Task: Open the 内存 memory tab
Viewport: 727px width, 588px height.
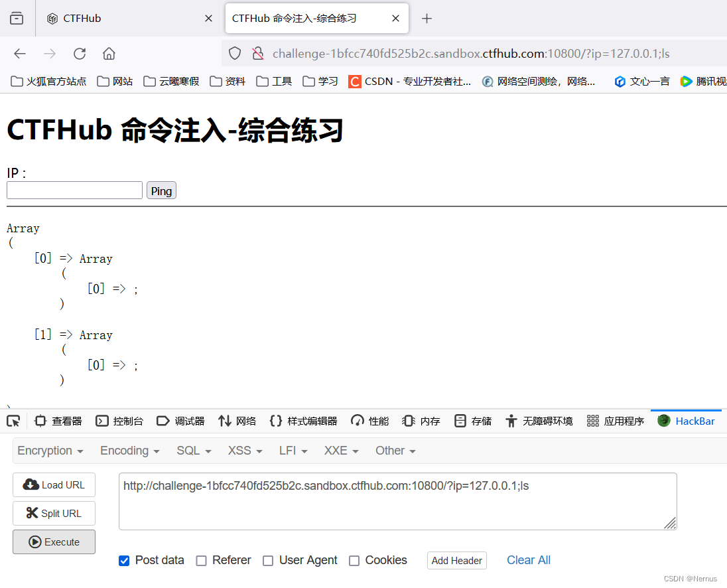Action: (421, 421)
